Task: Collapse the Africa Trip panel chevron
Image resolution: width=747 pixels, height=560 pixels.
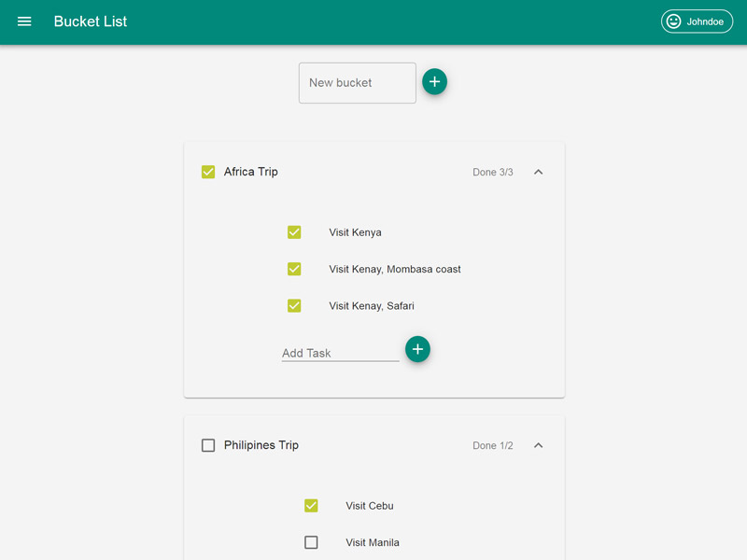Action: coord(538,172)
